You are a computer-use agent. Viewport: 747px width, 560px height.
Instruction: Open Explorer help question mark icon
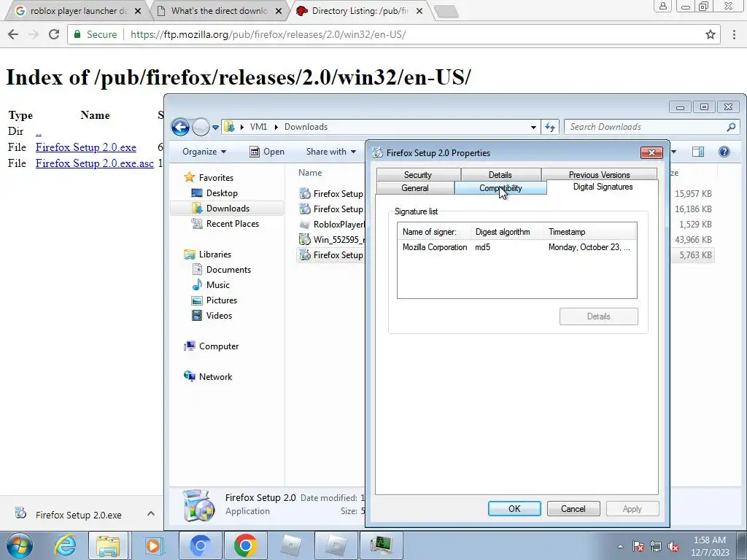click(x=724, y=152)
